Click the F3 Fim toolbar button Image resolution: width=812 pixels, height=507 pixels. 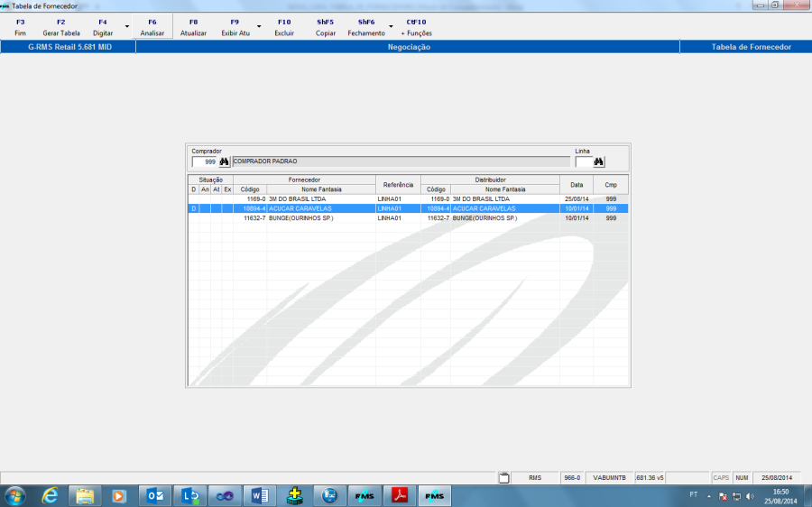click(20, 27)
